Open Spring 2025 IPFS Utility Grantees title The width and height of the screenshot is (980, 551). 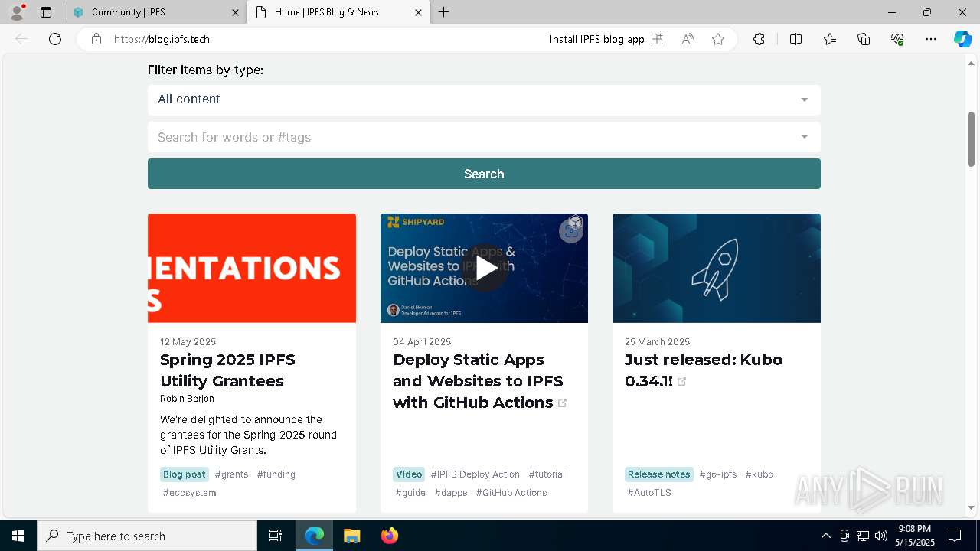tap(227, 370)
